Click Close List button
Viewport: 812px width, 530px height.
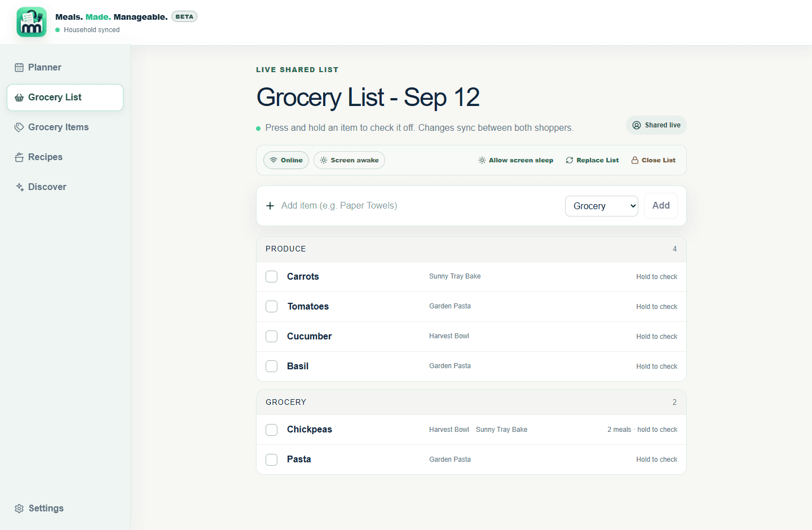(653, 160)
